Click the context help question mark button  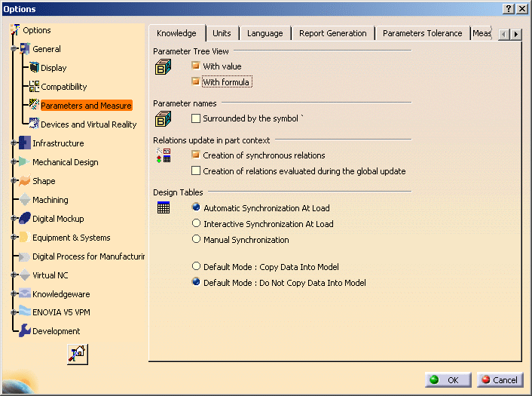[508, 8]
